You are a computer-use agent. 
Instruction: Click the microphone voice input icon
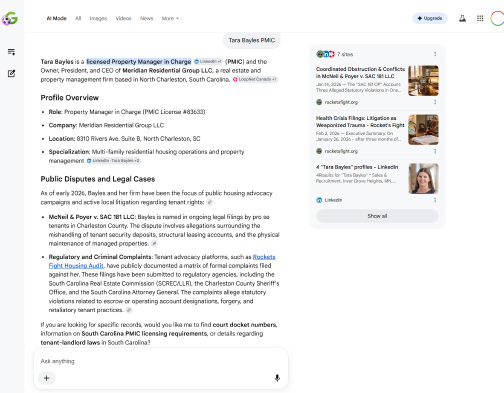(277, 378)
